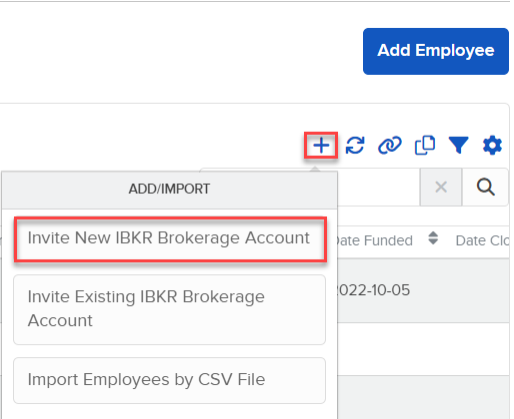Click the magnifier search button

click(x=485, y=187)
